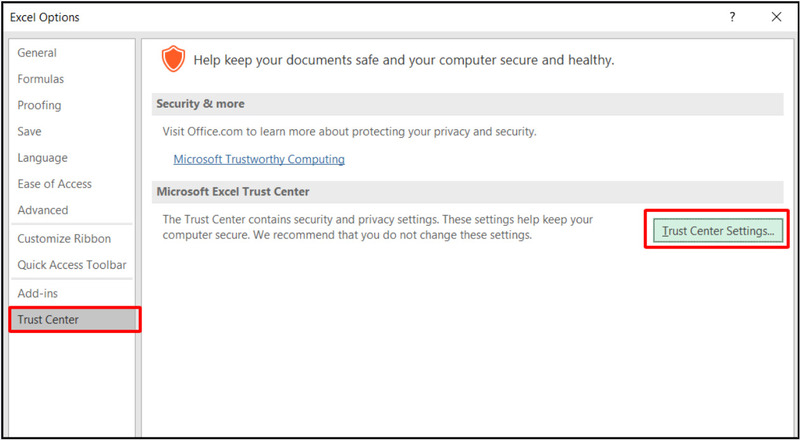
Task: Open the Ease of Access category
Action: tap(55, 184)
